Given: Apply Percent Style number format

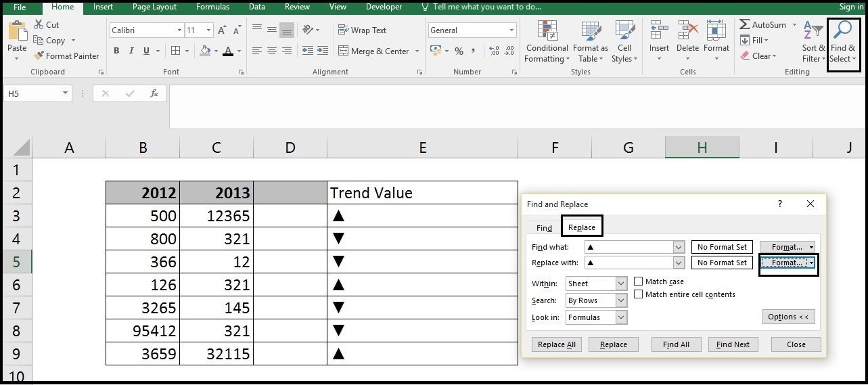Looking at the screenshot, I should click(x=459, y=51).
